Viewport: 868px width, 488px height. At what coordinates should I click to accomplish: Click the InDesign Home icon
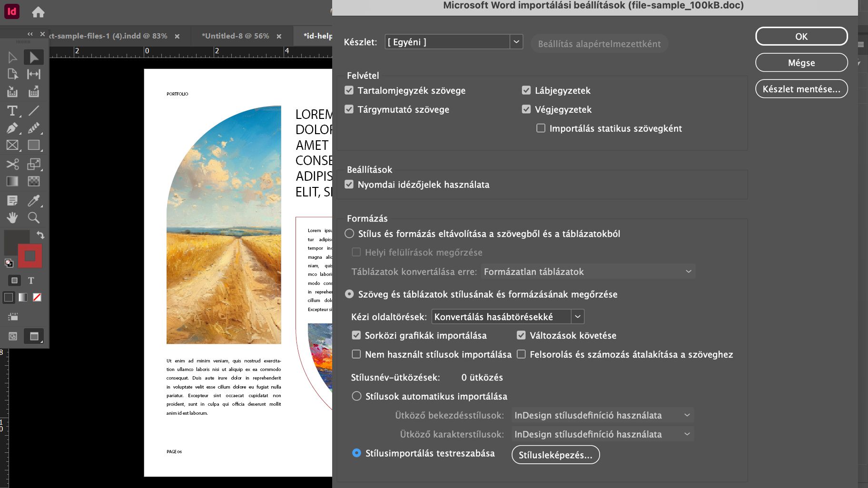point(38,12)
